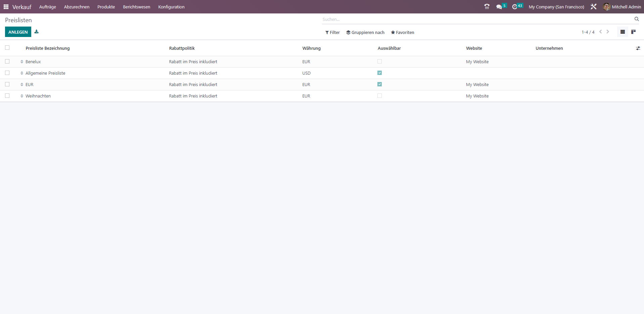Open the Berichtswesen menu

click(137, 7)
